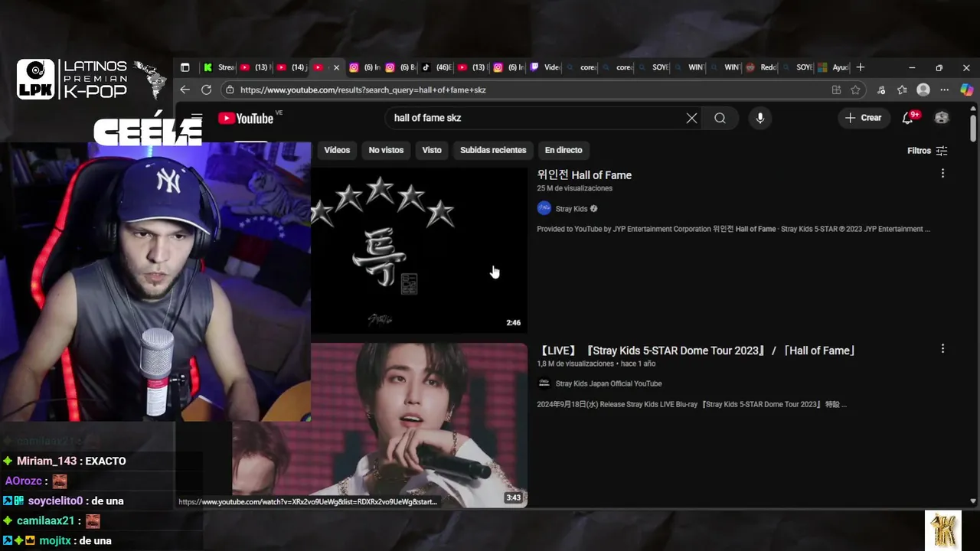This screenshot has width=980, height=551.
Task: Open the split screen icon
Action: [836, 90]
